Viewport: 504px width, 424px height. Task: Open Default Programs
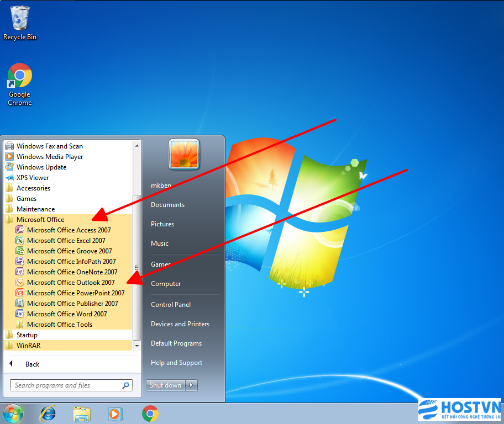coord(176,343)
